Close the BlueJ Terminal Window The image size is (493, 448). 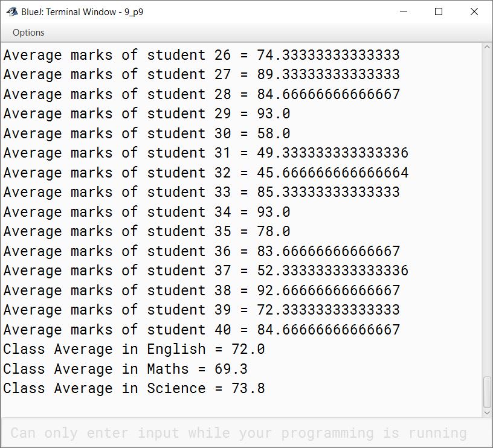(x=474, y=11)
